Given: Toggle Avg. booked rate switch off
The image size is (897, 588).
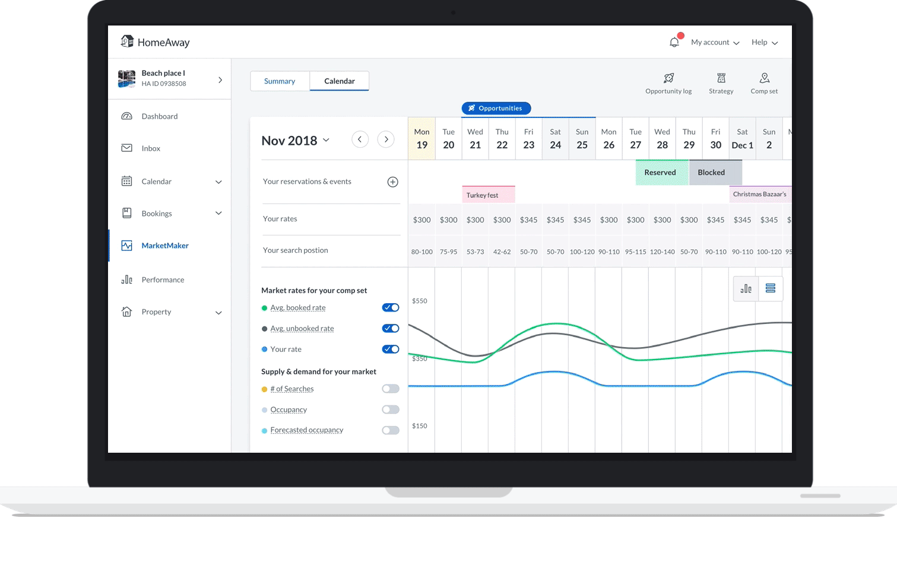Looking at the screenshot, I should pyautogui.click(x=391, y=307).
